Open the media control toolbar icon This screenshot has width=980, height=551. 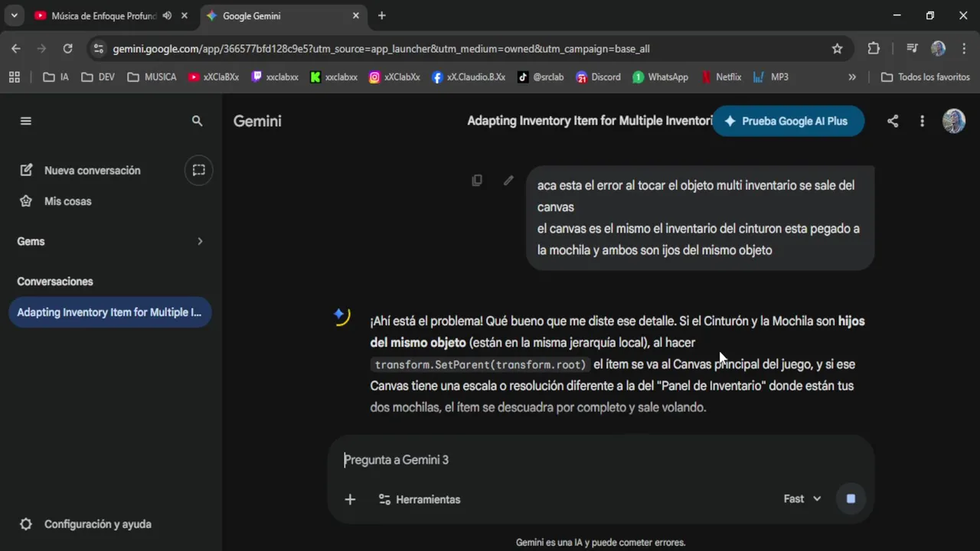pyautogui.click(x=912, y=48)
